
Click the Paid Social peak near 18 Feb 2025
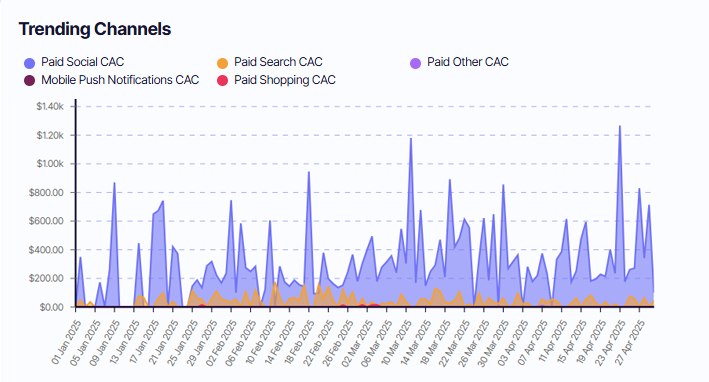point(309,172)
